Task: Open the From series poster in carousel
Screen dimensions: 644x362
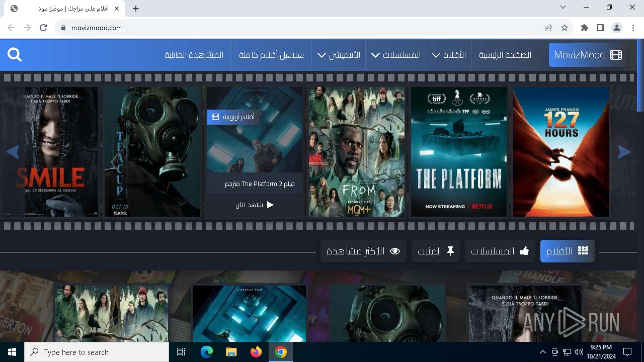Action: (357, 152)
